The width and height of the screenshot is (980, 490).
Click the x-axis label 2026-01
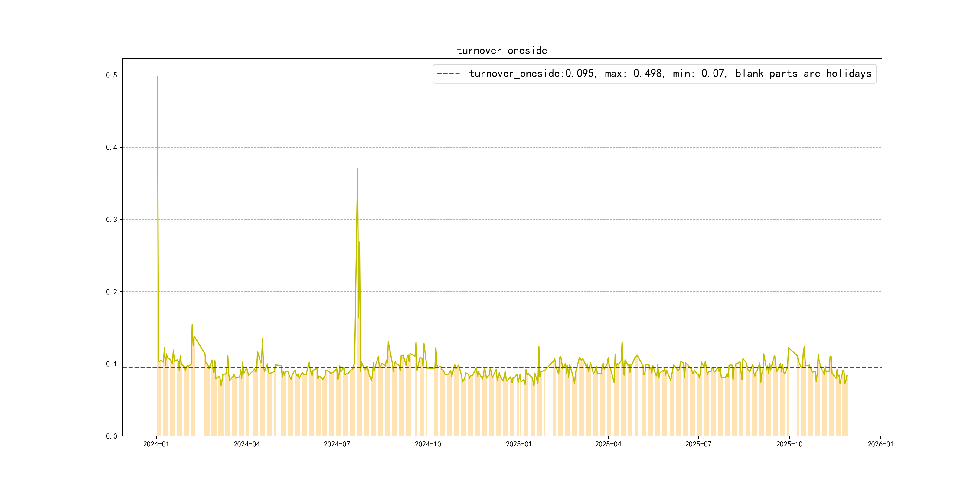click(x=880, y=444)
